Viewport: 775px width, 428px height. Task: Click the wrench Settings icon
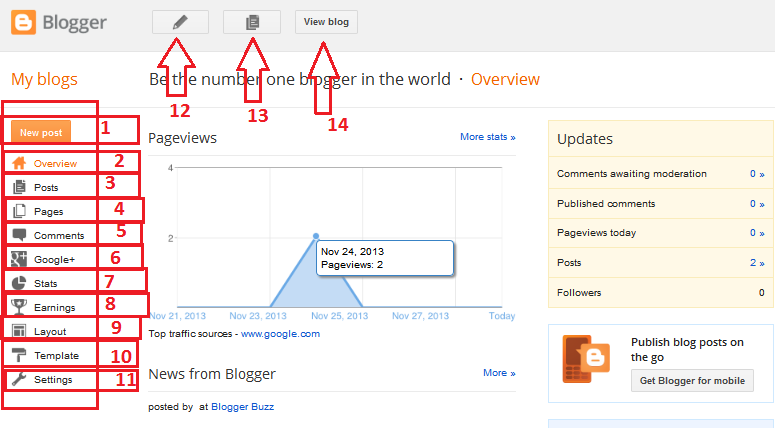19,379
